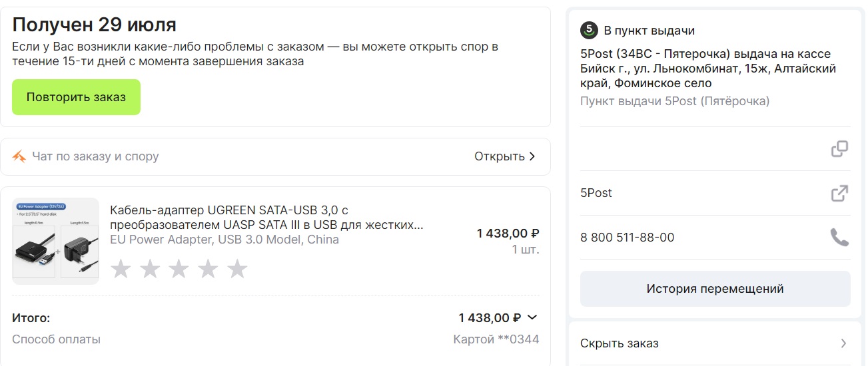This screenshot has height=366, width=868.
Task: Expand the total price breakdown chevron
Action: (532, 317)
